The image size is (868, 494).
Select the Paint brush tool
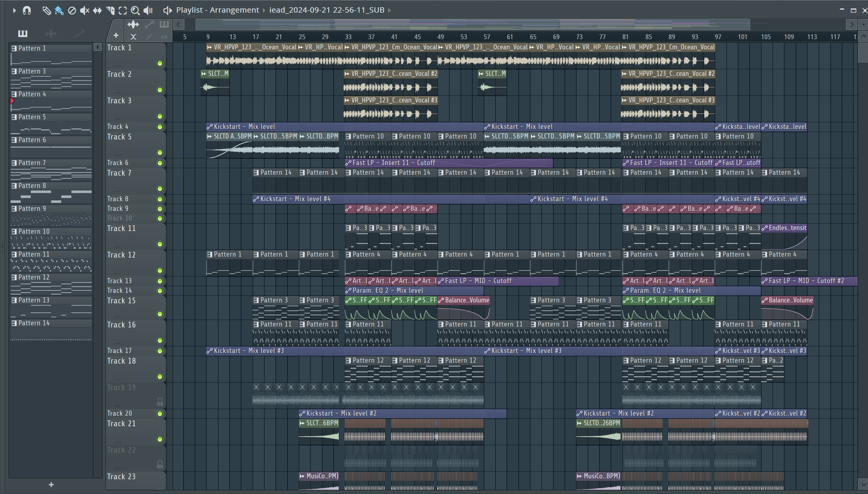pos(59,11)
